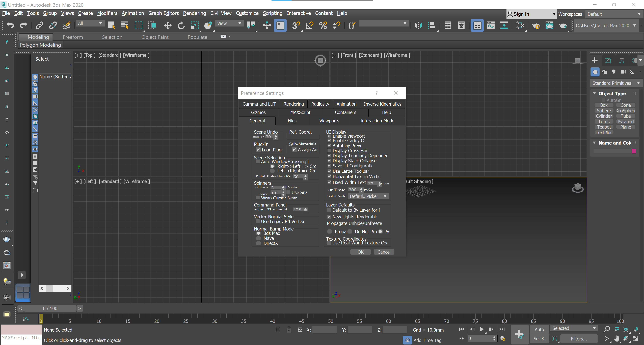
Task: Switch to the Viewports preferences tab
Action: (329, 121)
